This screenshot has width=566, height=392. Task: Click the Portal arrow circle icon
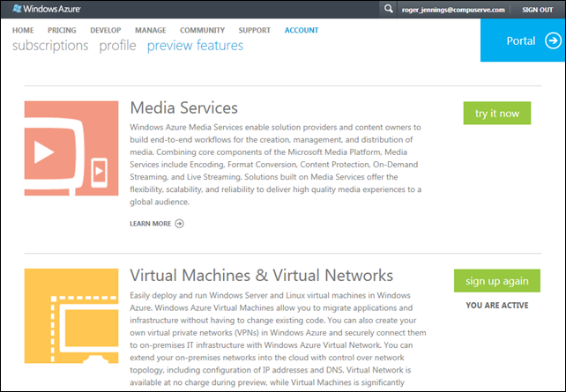click(x=552, y=41)
